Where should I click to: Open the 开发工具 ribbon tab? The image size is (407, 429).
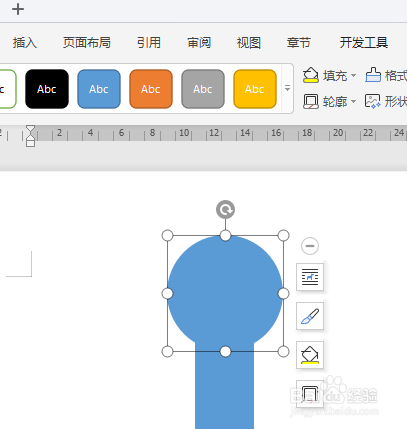(364, 43)
